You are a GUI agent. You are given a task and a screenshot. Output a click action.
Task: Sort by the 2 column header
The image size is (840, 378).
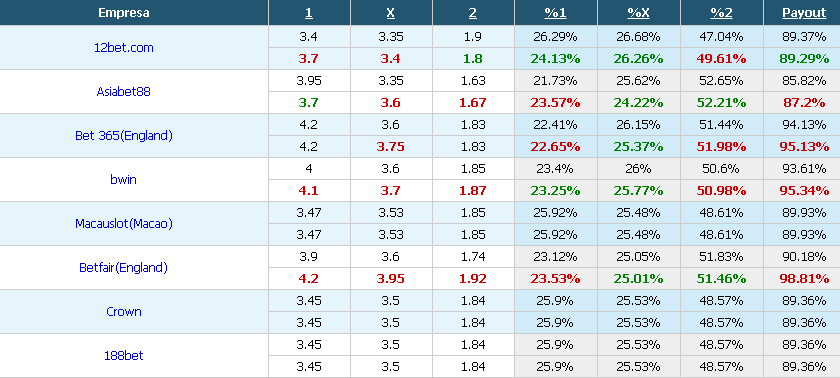tap(472, 13)
